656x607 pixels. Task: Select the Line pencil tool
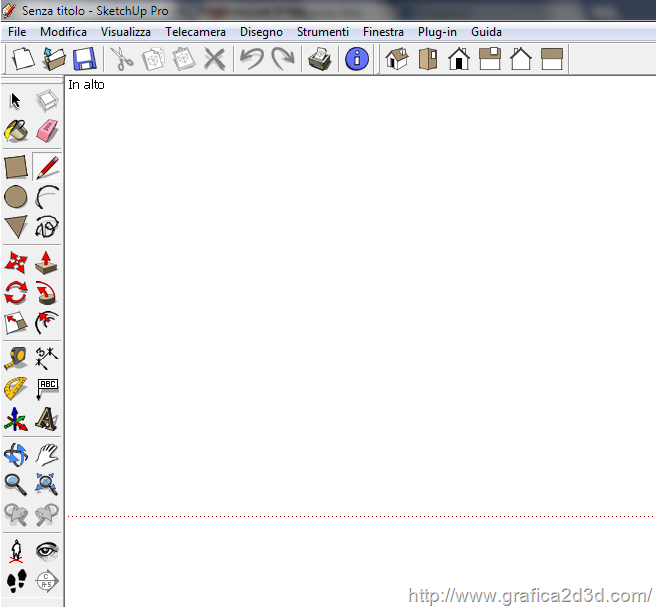[x=47, y=166]
